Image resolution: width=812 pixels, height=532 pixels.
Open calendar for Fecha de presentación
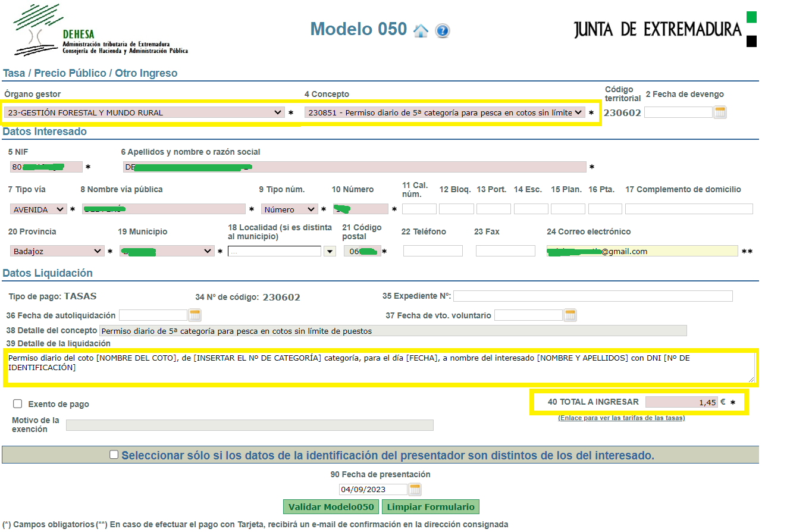(415, 490)
